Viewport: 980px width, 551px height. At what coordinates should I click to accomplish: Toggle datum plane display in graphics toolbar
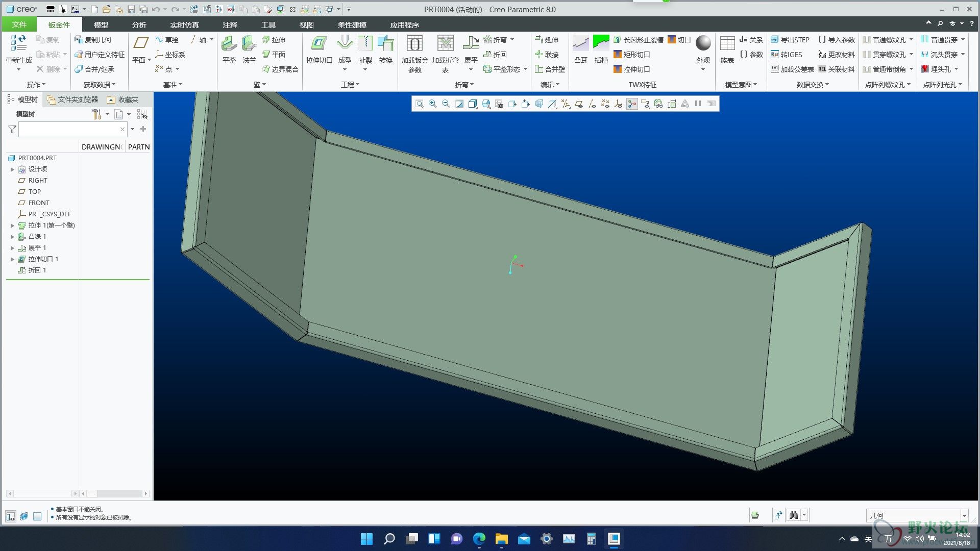coord(579,104)
